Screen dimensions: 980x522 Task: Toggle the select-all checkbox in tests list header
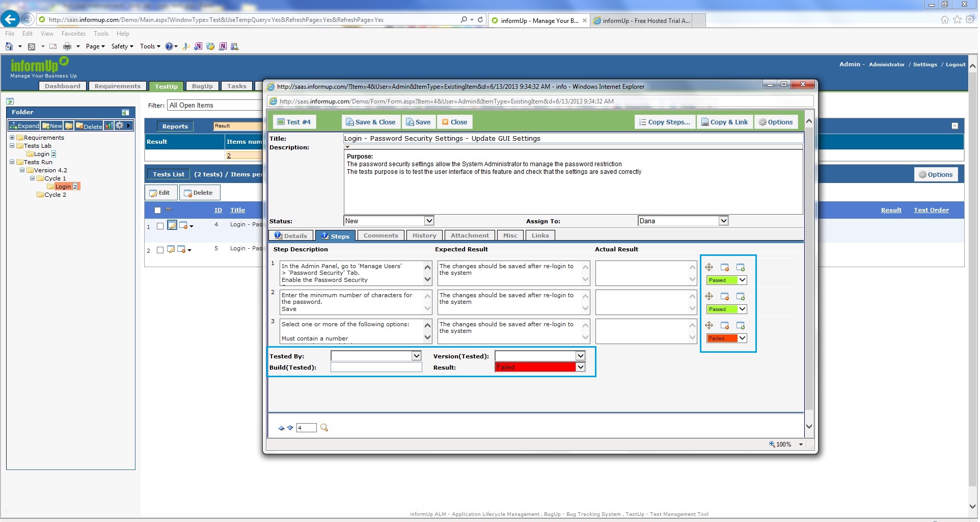coord(158,210)
